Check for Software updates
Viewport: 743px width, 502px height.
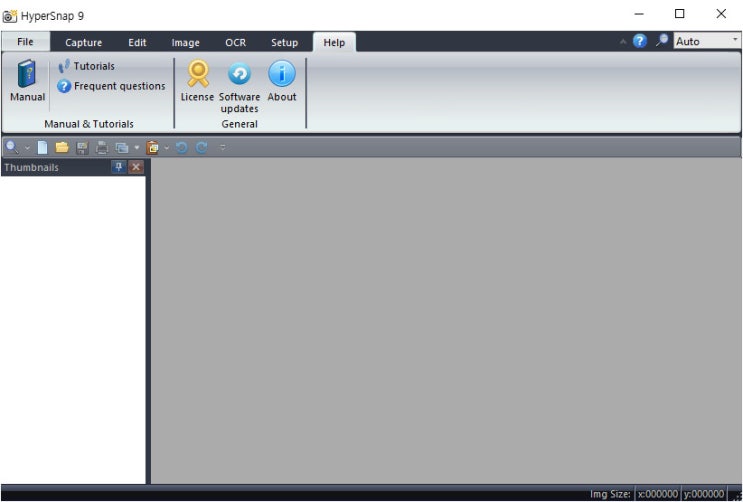coord(239,86)
